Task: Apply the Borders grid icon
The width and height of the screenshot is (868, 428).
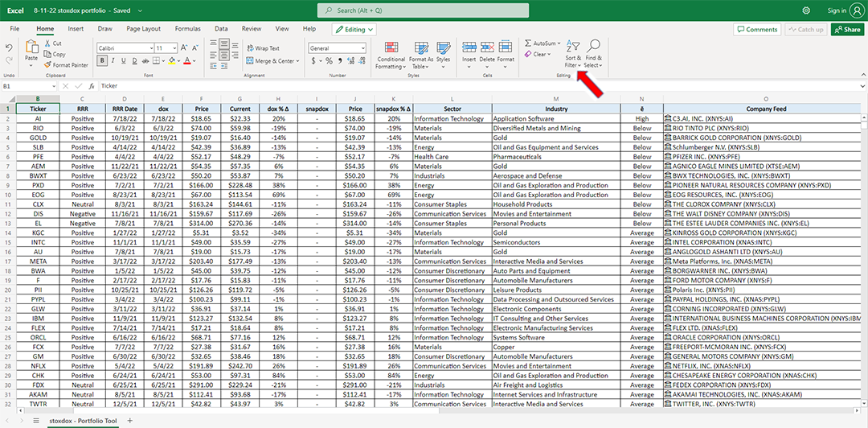Action: coord(157,61)
